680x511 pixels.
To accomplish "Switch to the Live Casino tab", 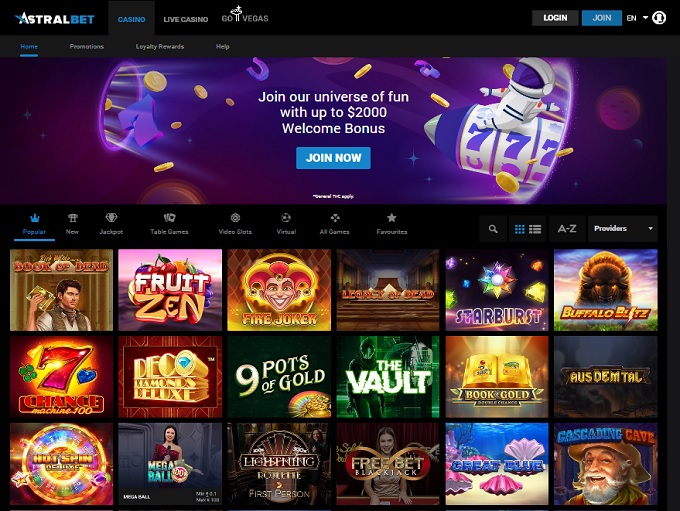I will click(x=186, y=19).
